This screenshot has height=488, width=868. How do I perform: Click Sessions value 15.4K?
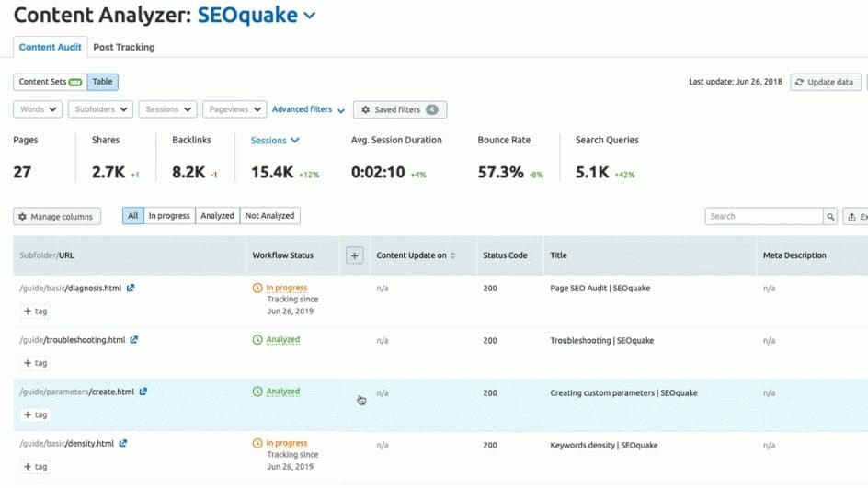272,172
